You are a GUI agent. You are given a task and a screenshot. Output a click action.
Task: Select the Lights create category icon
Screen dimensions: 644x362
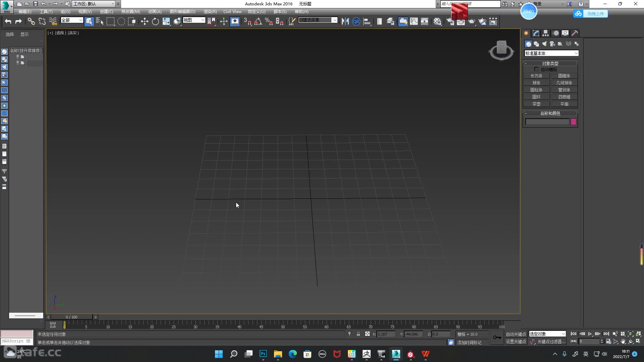pos(544,44)
